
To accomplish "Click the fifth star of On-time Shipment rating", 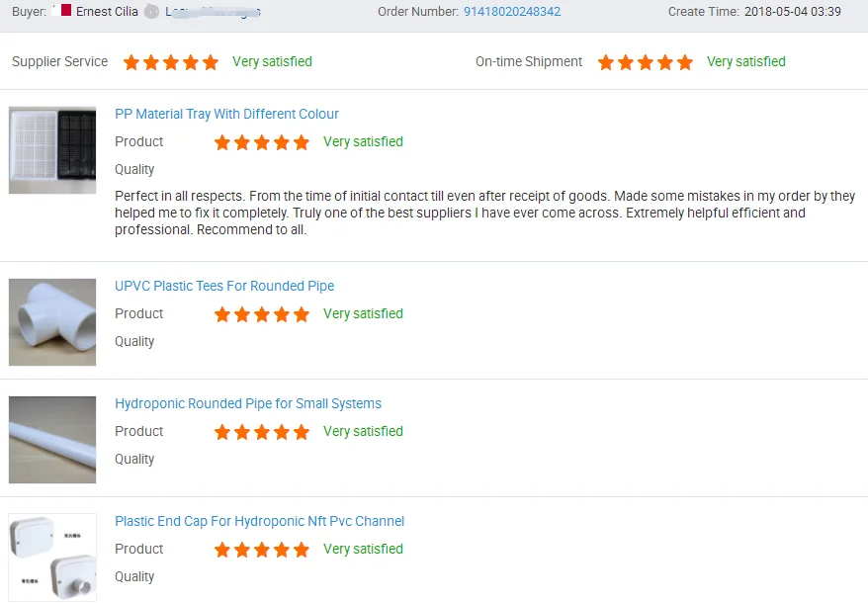I will (x=685, y=62).
